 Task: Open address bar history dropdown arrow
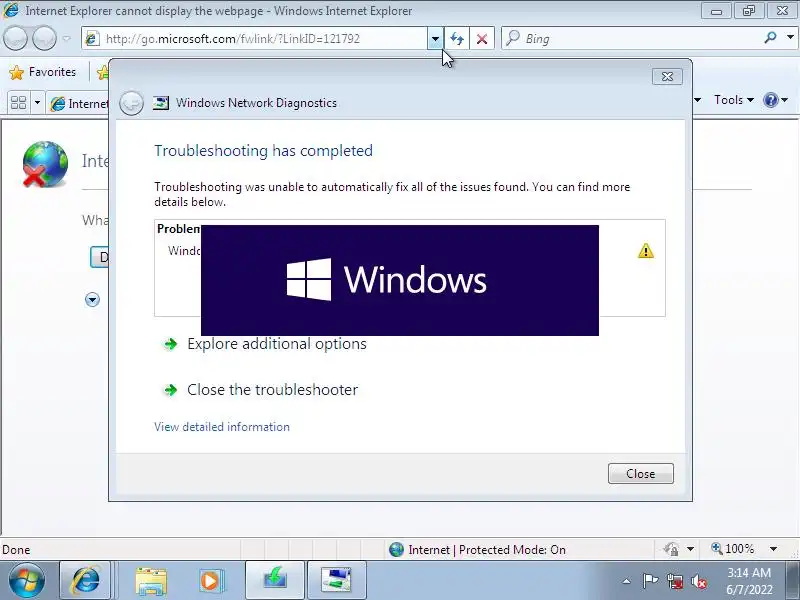pyautogui.click(x=435, y=39)
